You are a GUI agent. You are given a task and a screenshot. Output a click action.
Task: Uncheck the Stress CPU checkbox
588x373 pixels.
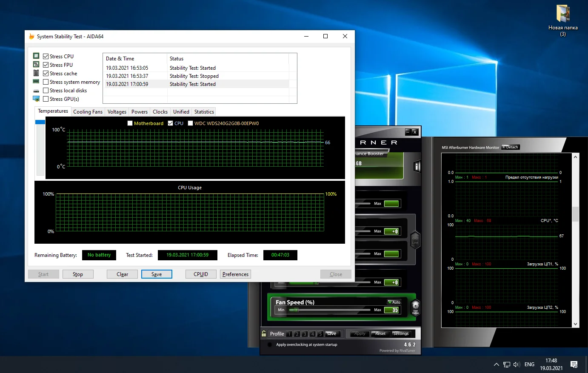(46, 56)
